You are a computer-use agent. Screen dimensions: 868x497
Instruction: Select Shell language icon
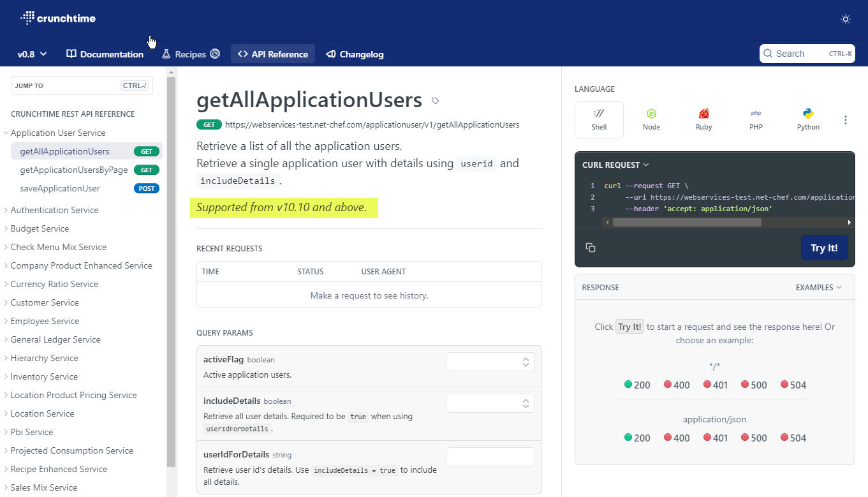coord(599,119)
